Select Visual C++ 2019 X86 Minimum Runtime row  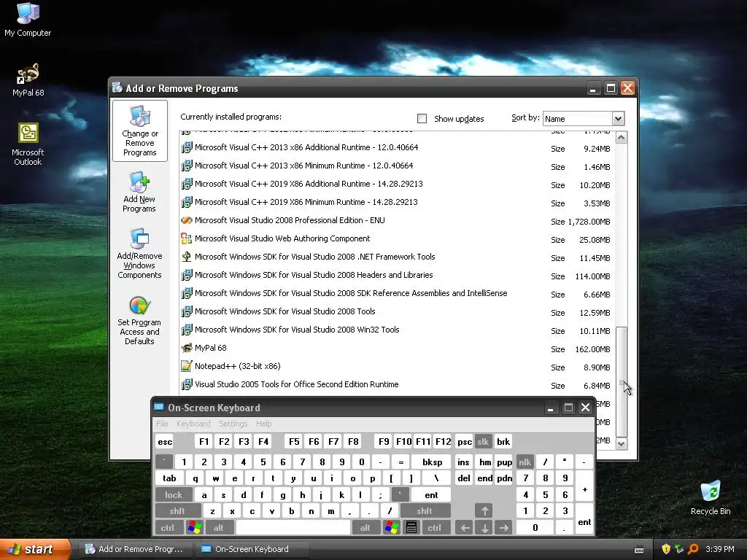pyautogui.click(x=397, y=203)
